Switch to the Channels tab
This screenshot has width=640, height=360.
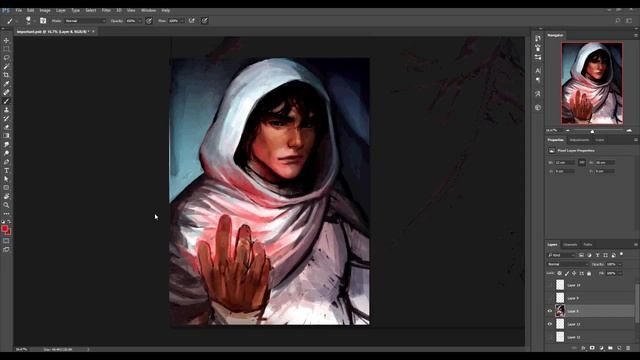[x=570, y=245]
